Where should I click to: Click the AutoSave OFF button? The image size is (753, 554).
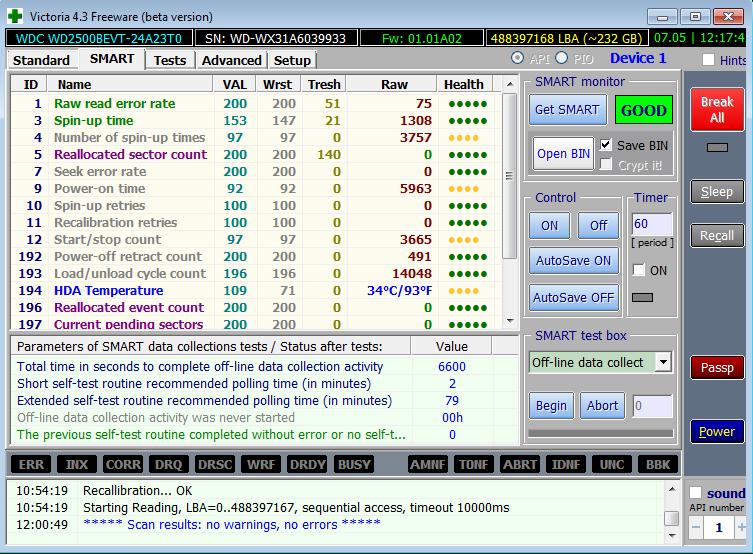pos(573,298)
